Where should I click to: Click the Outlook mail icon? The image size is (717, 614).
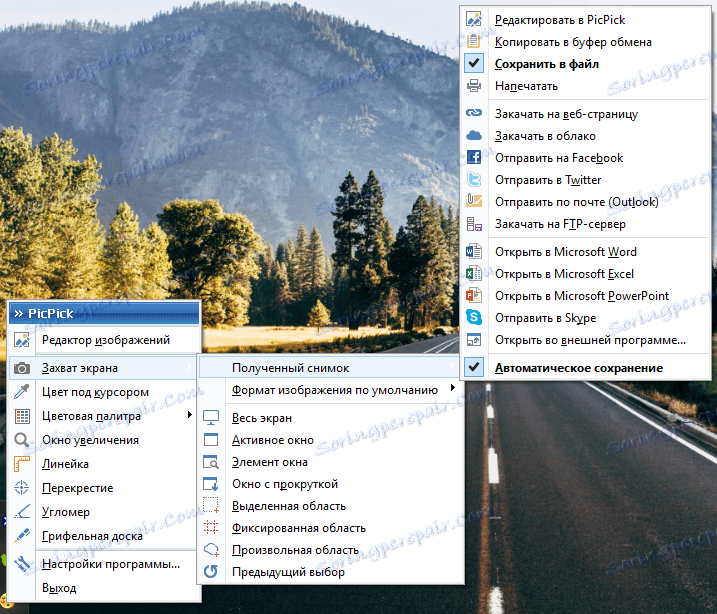tap(474, 201)
